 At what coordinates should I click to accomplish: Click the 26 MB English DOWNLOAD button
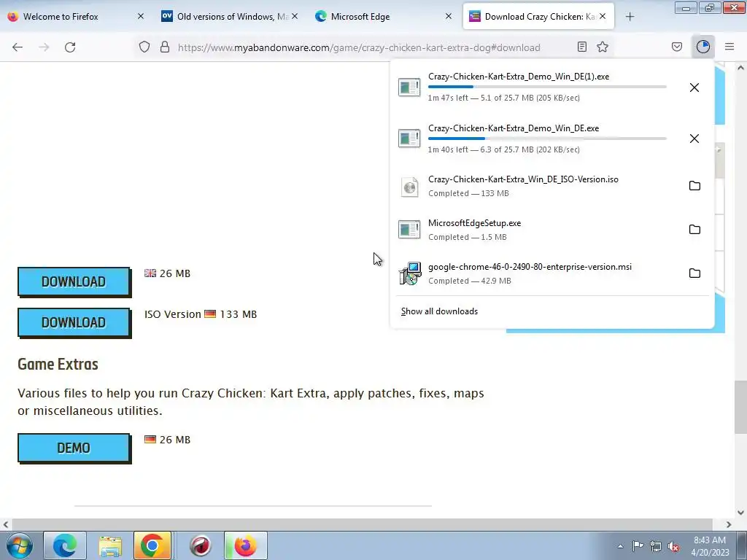[x=74, y=282]
